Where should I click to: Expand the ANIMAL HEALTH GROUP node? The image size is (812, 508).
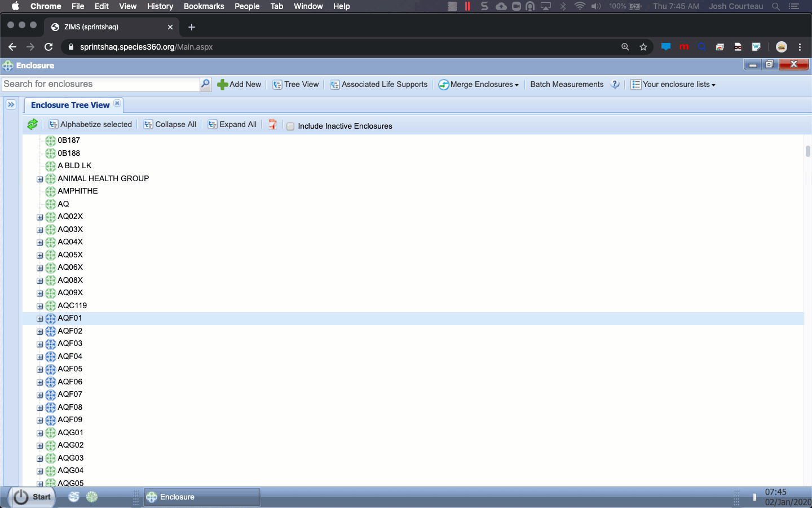[40, 179]
